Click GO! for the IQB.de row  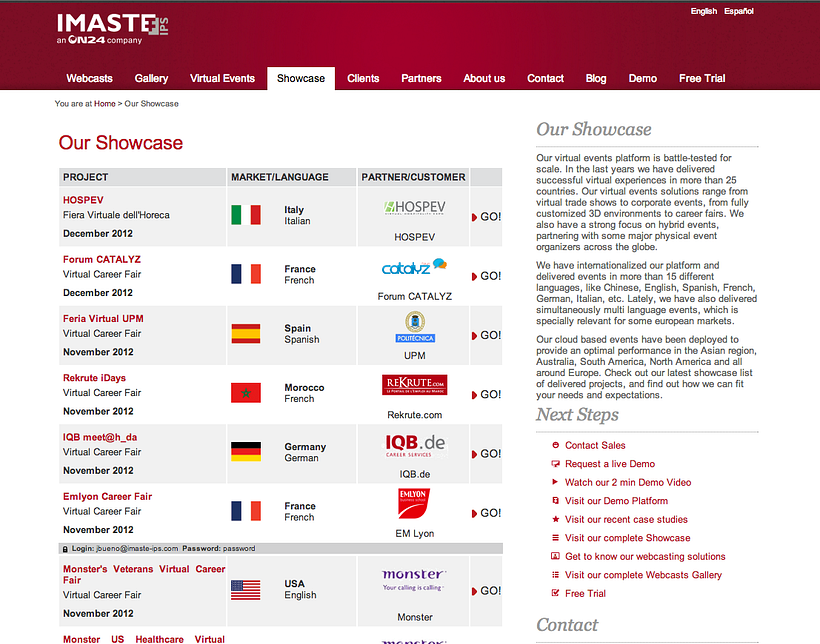tap(486, 454)
